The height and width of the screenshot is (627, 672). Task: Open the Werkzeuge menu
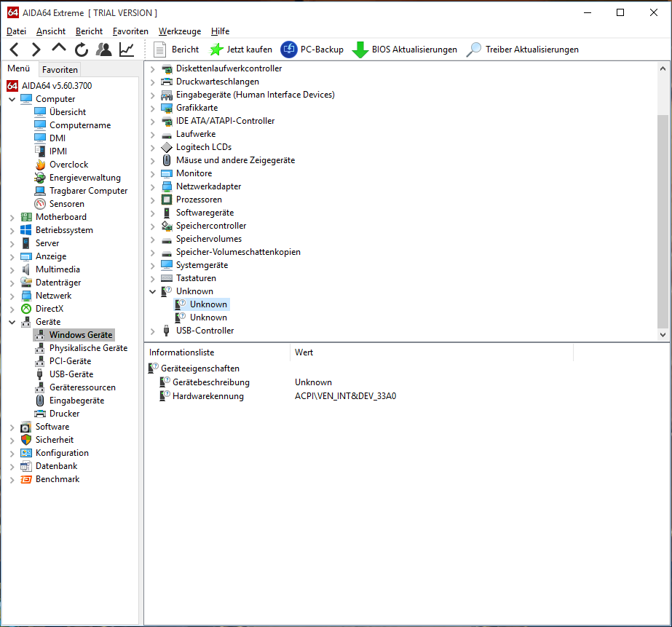(x=180, y=31)
